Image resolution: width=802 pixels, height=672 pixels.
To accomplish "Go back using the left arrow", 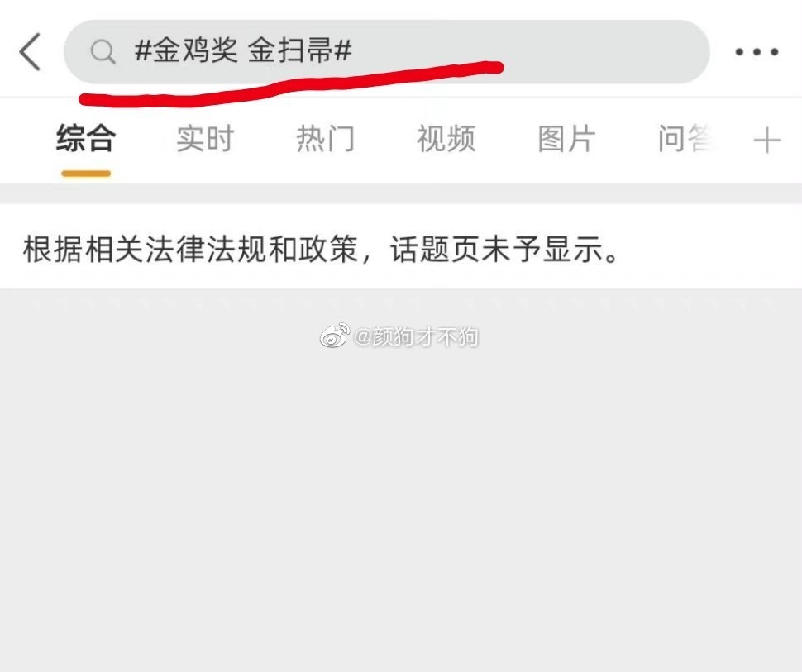I will (30, 51).
